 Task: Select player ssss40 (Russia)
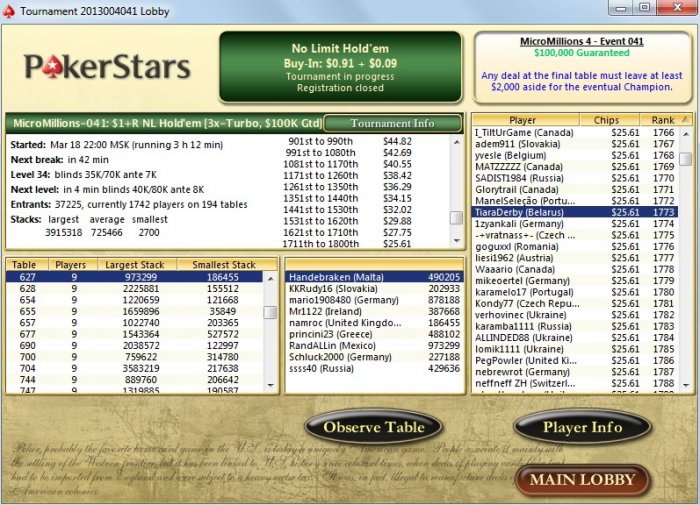point(374,368)
